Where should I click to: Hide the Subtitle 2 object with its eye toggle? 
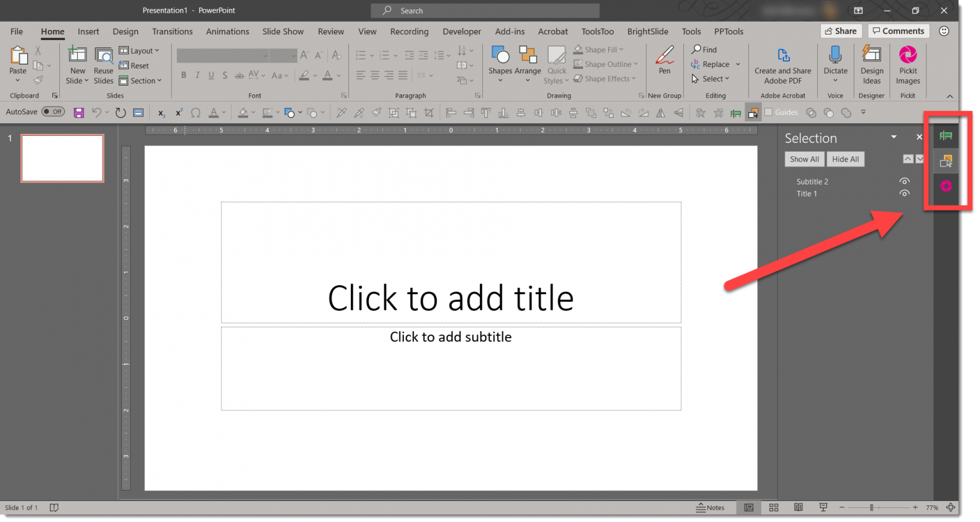[905, 181]
